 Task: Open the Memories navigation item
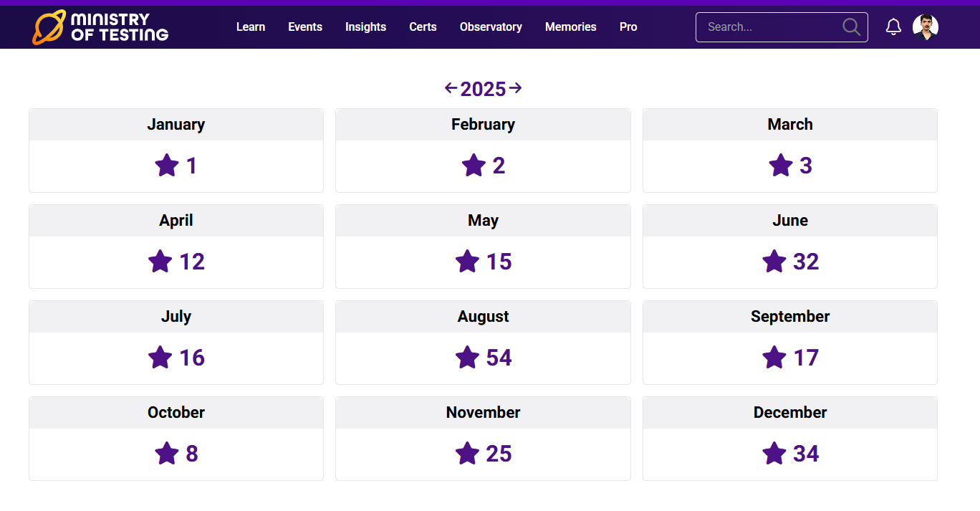tap(570, 27)
